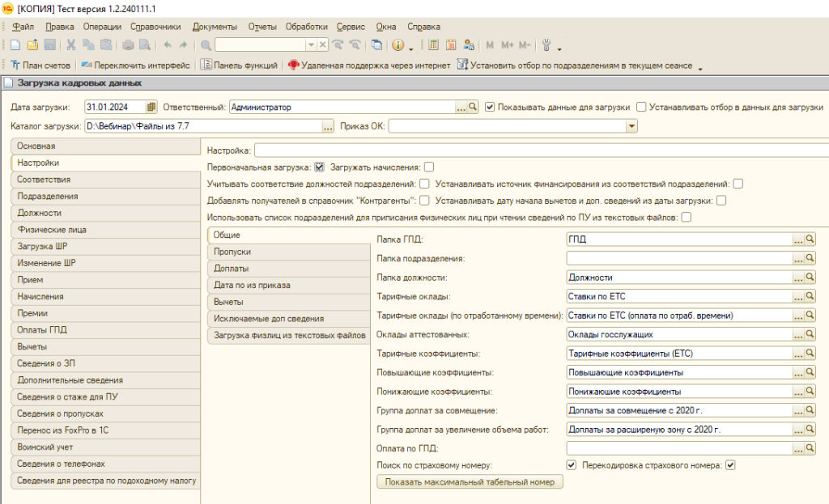This screenshot has width=829, height=504.
Task: Click the calendar picker beside Дата загрузки
Action: [x=151, y=107]
